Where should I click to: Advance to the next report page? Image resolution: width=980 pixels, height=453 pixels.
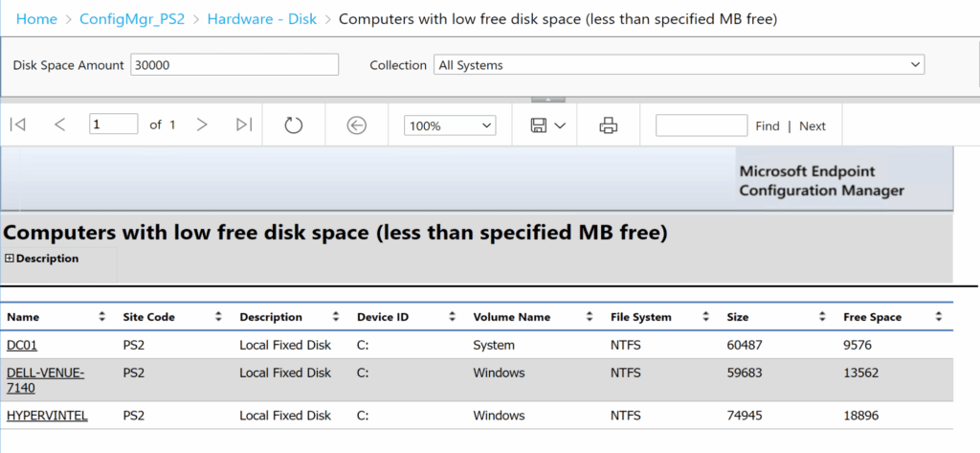pyautogui.click(x=201, y=125)
